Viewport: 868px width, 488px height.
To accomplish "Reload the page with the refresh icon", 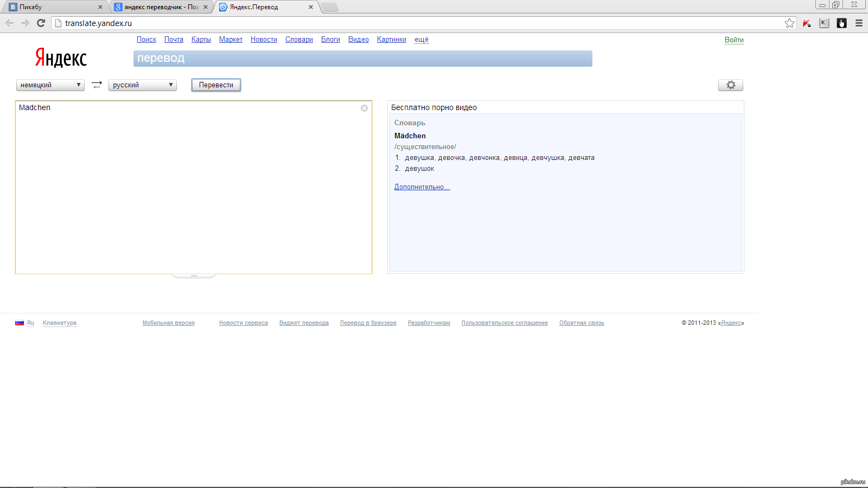I will point(41,23).
